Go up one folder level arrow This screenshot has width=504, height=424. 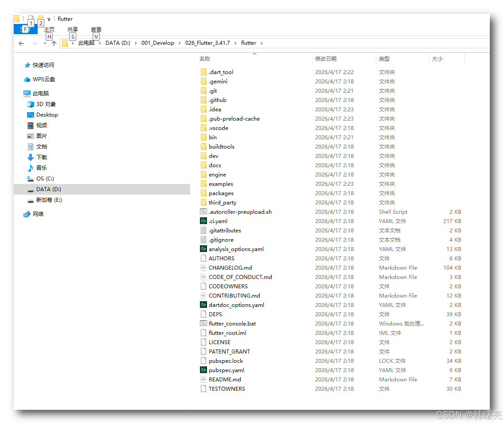(x=54, y=43)
